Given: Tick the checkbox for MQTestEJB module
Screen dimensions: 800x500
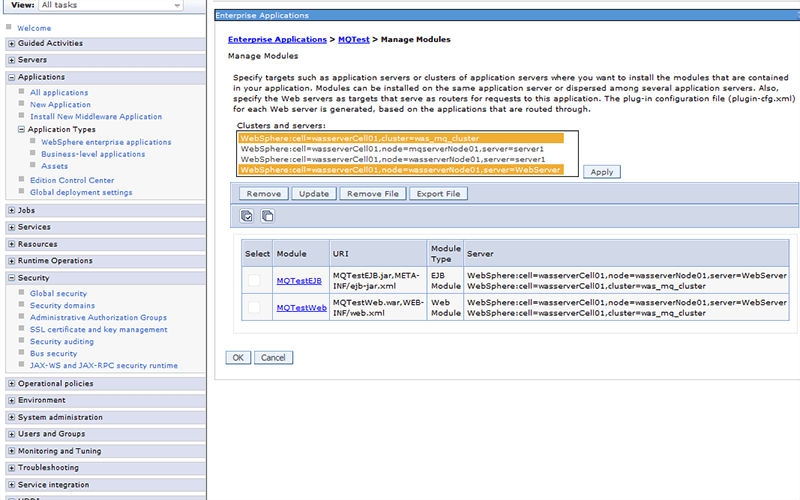Looking at the screenshot, I should tap(254, 280).
